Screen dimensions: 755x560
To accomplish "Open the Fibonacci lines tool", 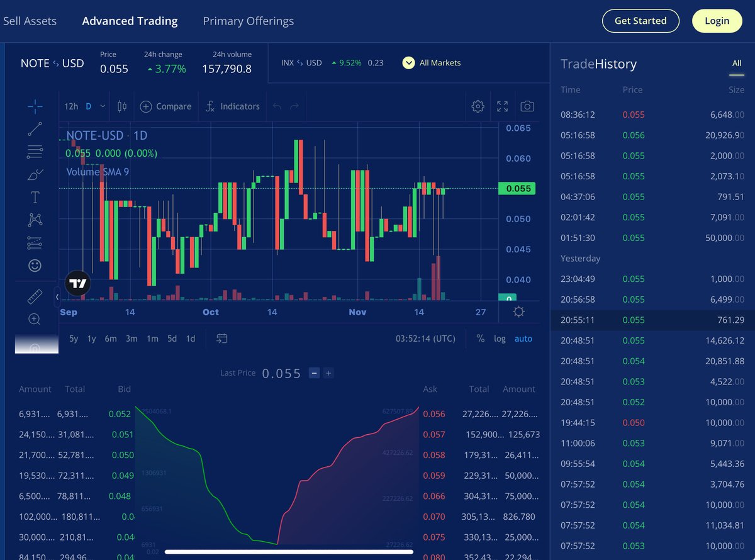I will tap(35, 152).
